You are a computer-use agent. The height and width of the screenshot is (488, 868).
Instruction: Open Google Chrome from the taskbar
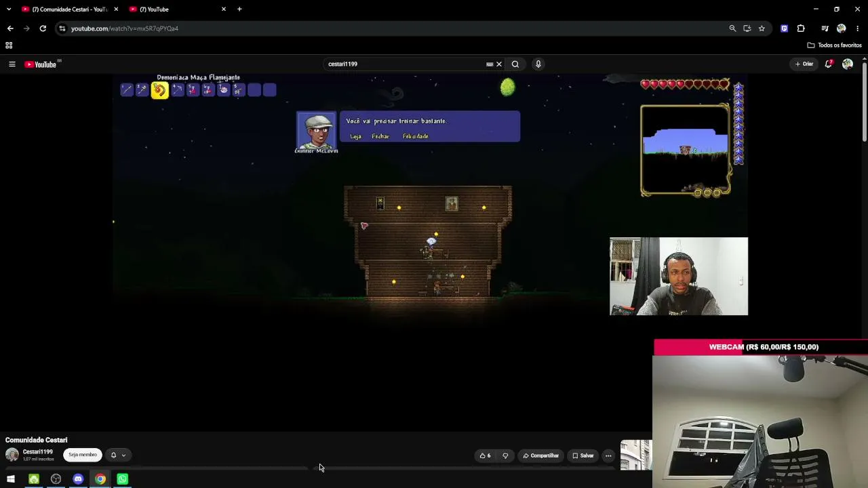100,479
